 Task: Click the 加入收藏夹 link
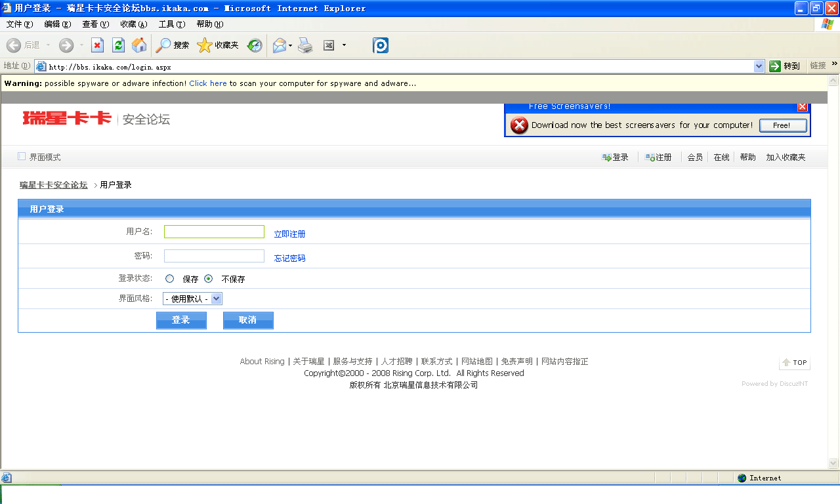tap(786, 157)
